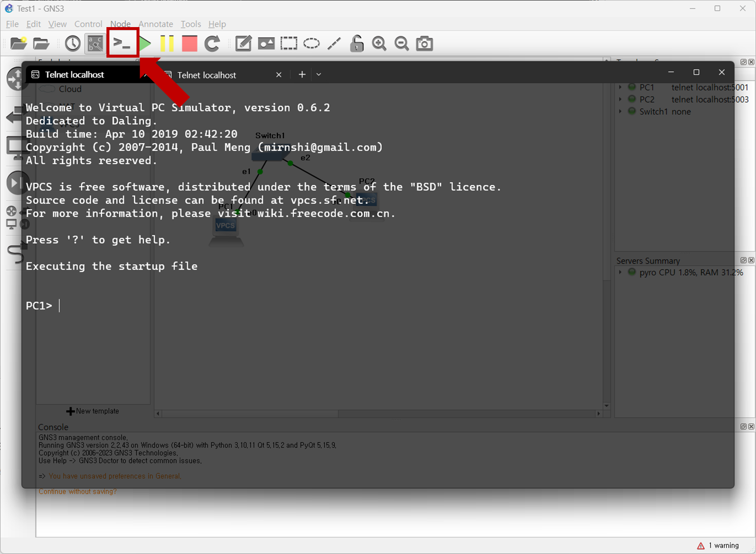Screen dimensions: 756x554
Task: Select the Draw line tool
Action: pyautogui.click(x=334, y=44)
